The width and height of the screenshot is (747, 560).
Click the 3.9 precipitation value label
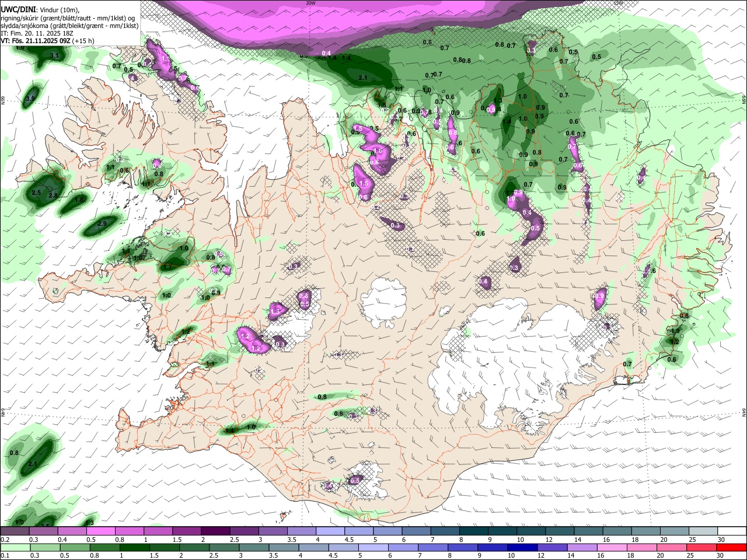[31, 99]
